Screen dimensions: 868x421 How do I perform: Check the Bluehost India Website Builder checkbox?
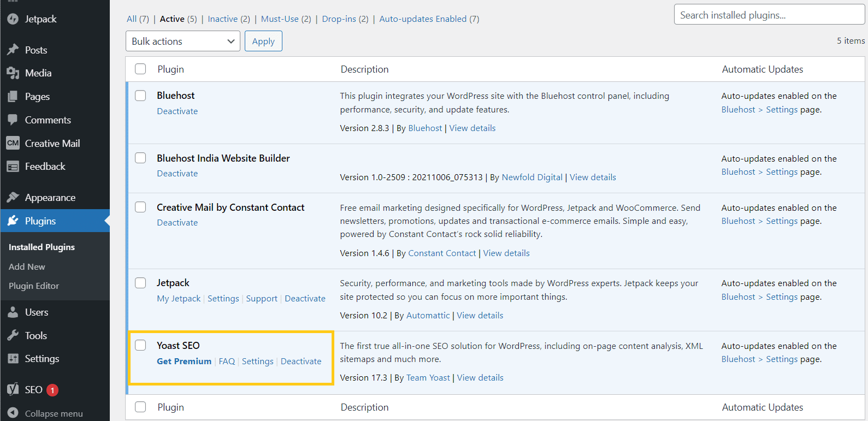140,158
